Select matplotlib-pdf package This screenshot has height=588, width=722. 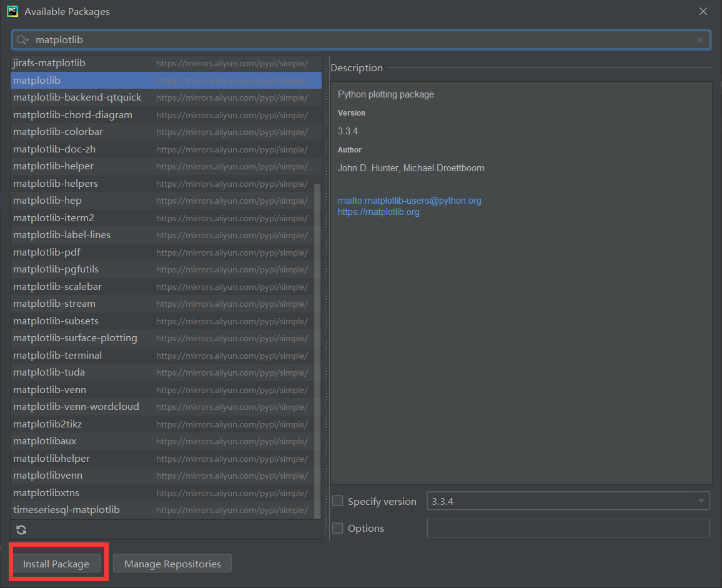(162, 252)
